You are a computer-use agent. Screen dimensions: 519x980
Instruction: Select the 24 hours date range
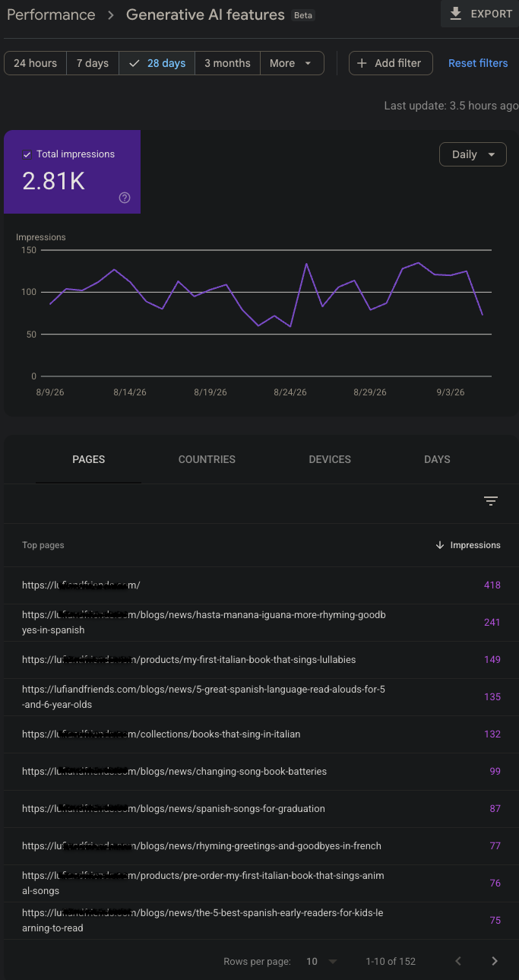point(35,63)
